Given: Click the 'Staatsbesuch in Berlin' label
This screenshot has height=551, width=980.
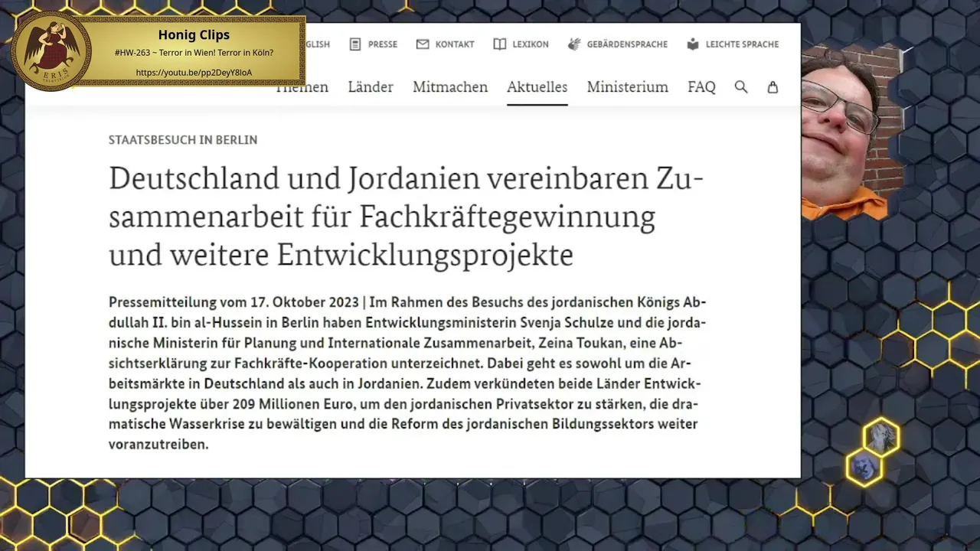Looking at the screenshot, I should pyautogui.click(x=183, y=140).
